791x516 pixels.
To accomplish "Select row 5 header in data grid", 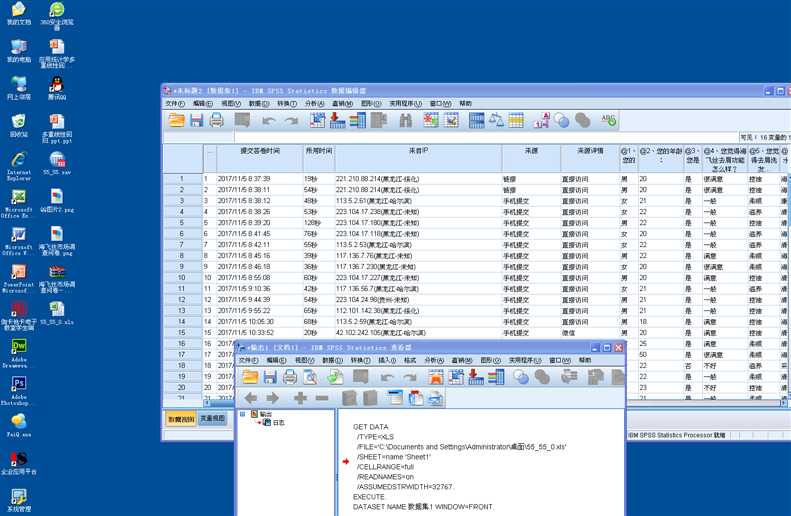I will [x=182, y=222].
